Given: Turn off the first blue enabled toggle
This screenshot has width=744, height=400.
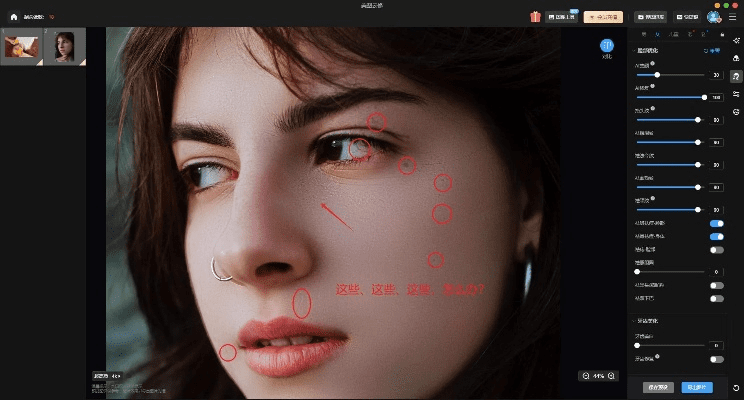Looking at the screenshot, I should (716, 224).
